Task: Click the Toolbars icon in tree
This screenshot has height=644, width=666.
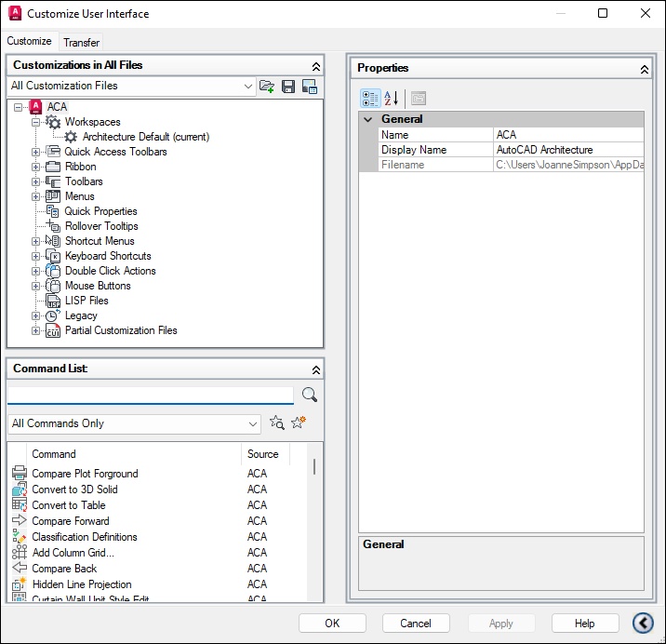Action: [x=53, y=181]
